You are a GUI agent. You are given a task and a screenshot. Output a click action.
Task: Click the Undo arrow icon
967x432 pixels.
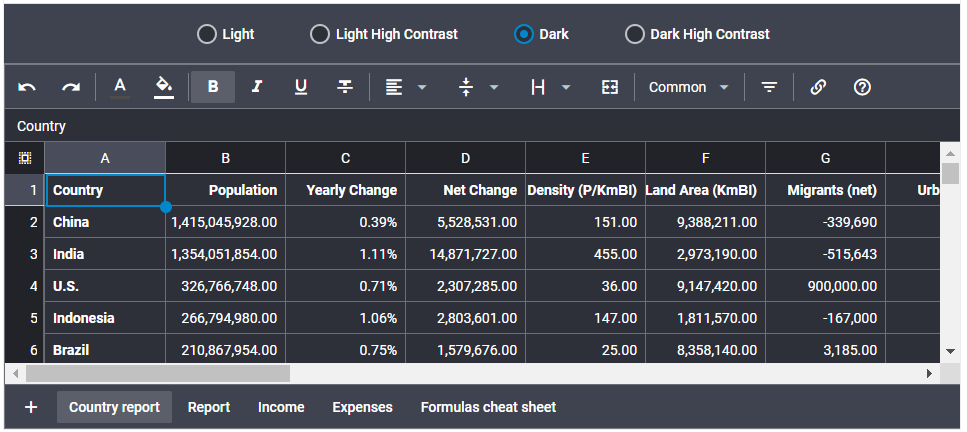(27, 87)
